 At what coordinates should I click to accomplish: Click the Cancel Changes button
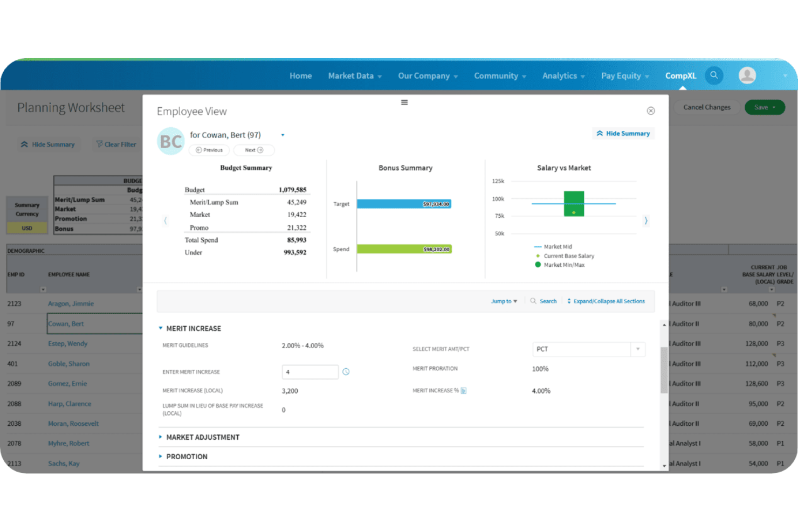pos(706,107)
